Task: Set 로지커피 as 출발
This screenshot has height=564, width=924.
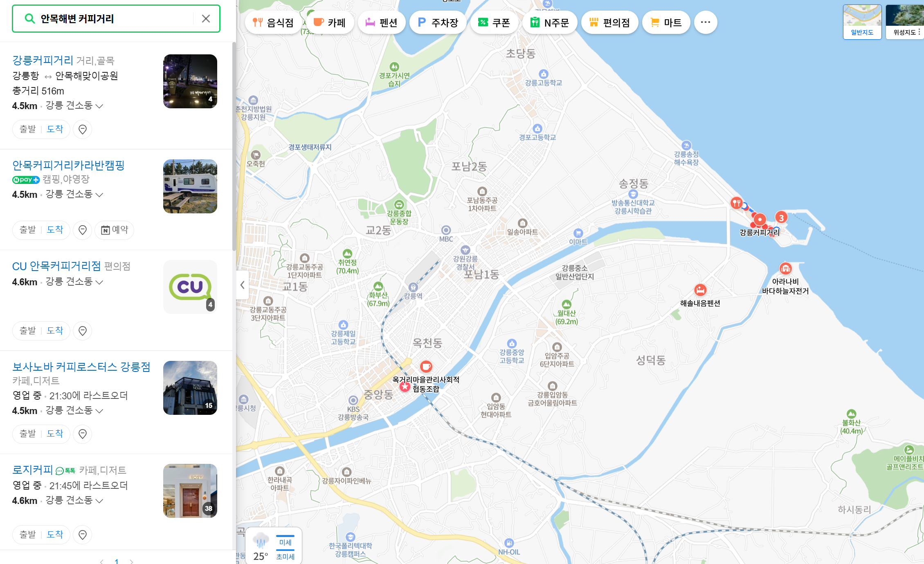Action: pyautogui.click(x=28, y=535)
